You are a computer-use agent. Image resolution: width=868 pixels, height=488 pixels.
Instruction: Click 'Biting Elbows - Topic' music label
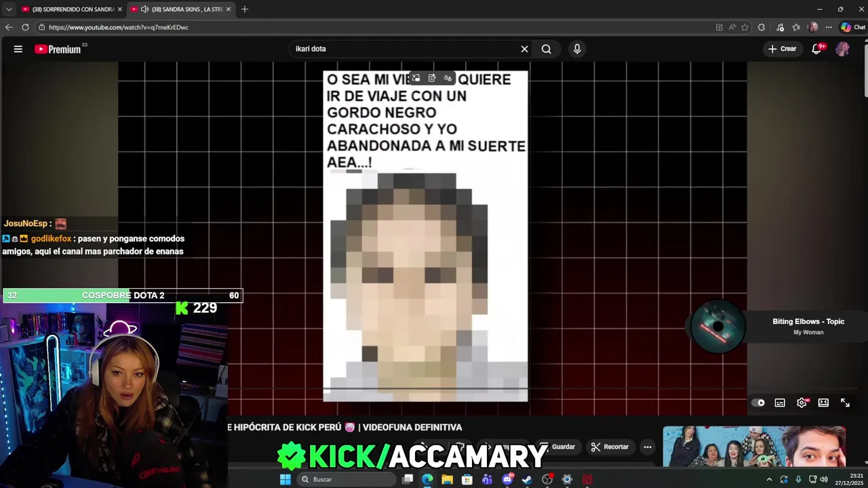[x=808, y=321]
